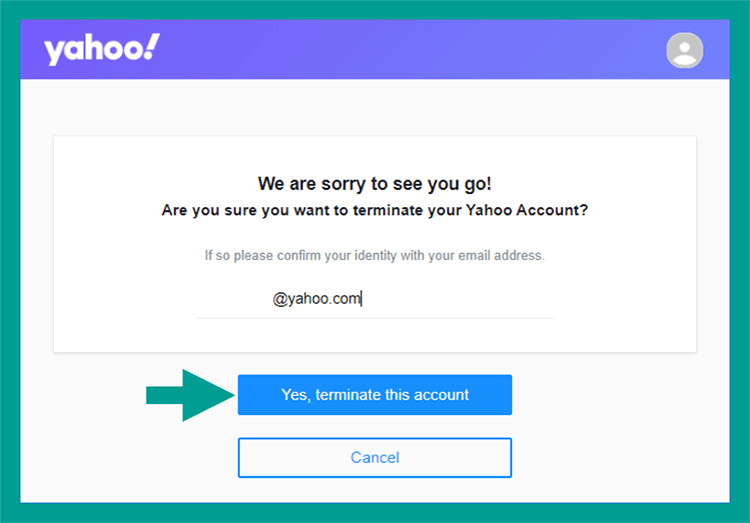Focus the email address input field
Screen dimensions: 750x523
click(375, 299)
